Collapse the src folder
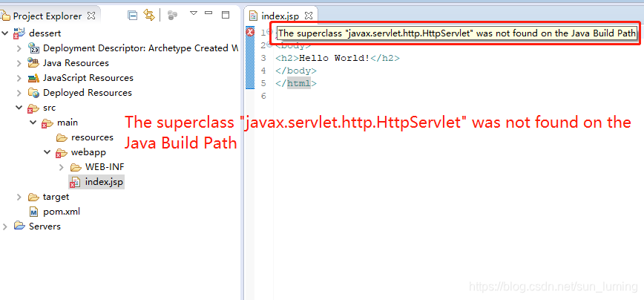The height and width of the screenshot is (300, 644). click(x=19, y=108)
